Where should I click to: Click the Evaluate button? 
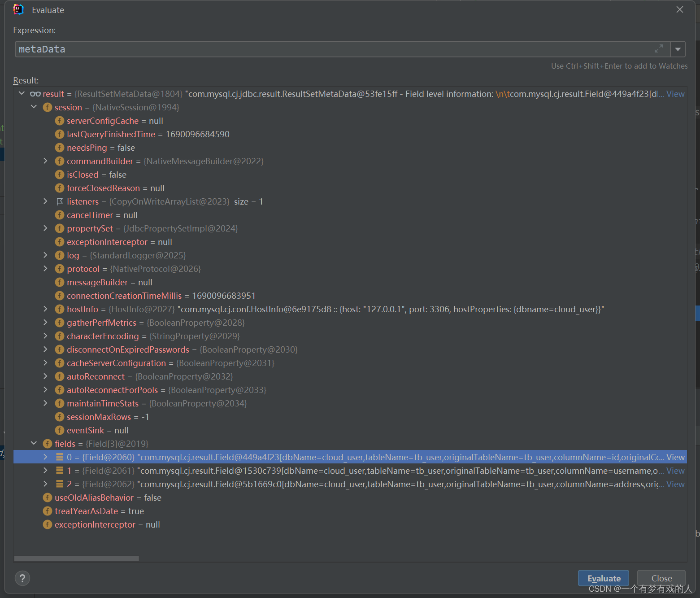(x=604, y=578)
